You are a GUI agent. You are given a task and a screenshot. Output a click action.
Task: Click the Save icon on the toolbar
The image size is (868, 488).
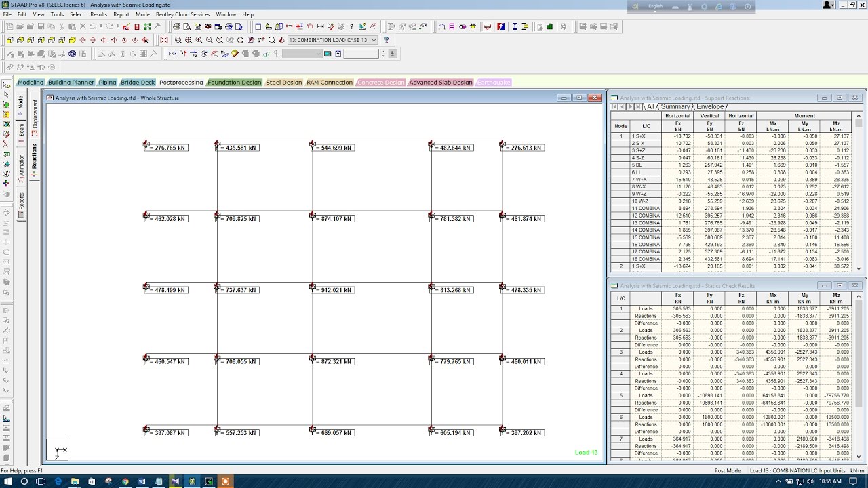click(x=41, y=26)
